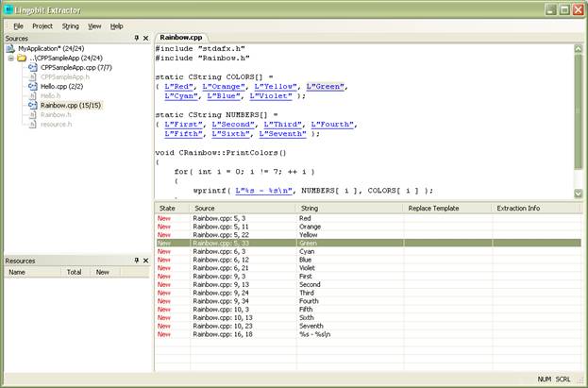Sort by Source column header

(x=244, y=209)
